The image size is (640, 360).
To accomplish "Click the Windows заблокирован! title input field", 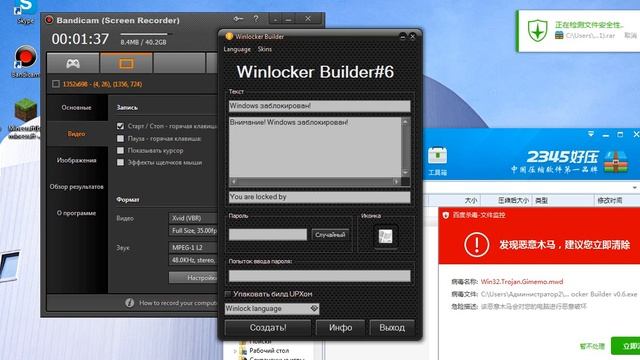I will [x=320, y=106].
